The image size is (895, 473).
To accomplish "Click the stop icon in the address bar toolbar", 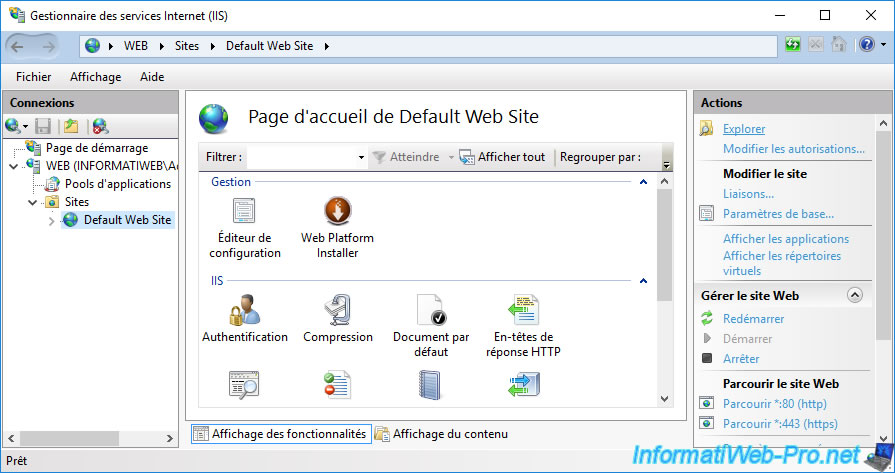I will [x=816, y=45].
